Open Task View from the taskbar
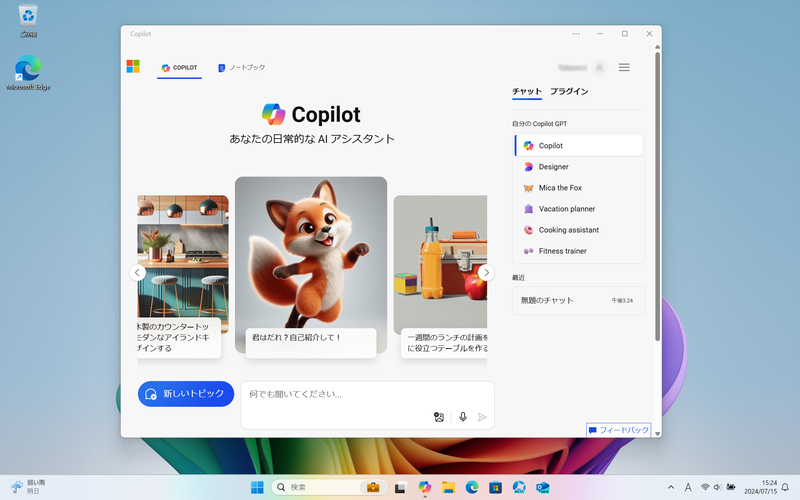Screen dimensions: 800x500 tap(400, 487)
